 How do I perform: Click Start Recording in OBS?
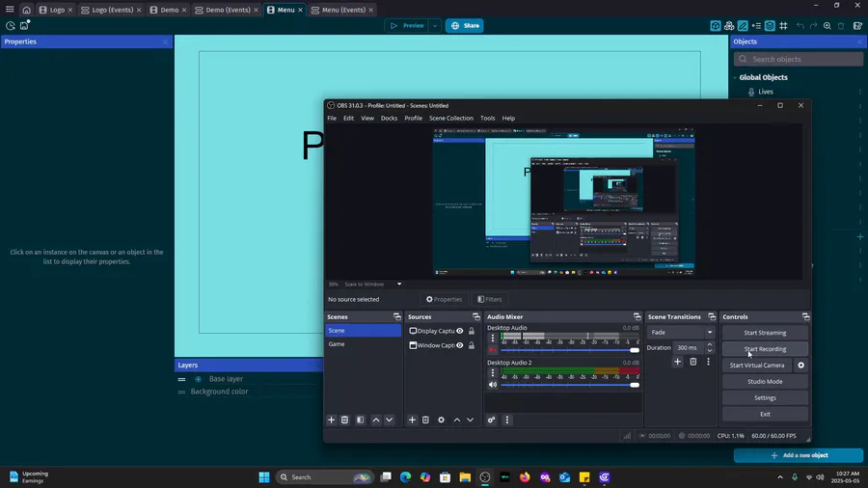pyautogui.click(x=765, y=349)
